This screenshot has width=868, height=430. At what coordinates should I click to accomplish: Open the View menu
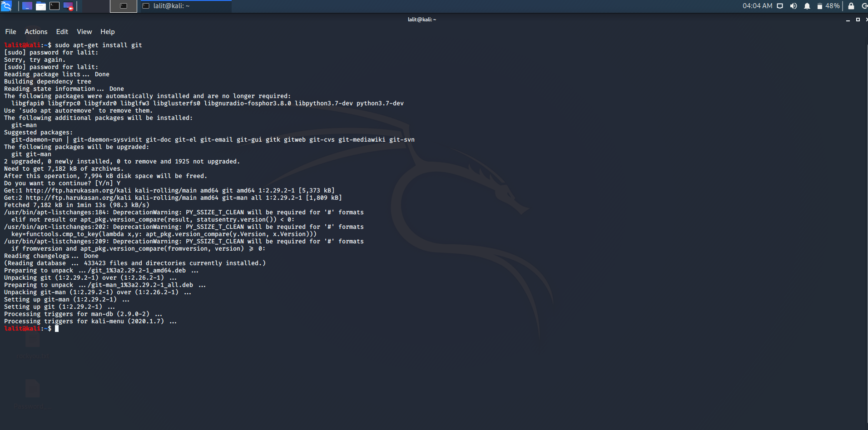tap(84, 32)
